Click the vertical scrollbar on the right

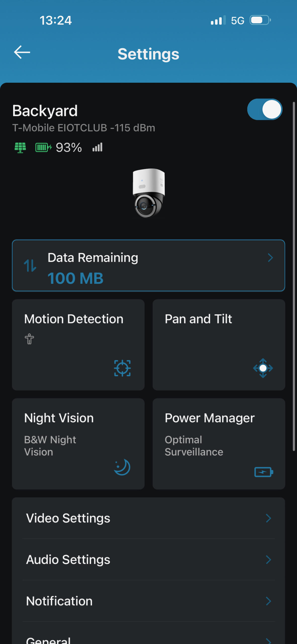pyautogui.click(x=293, y=277)
